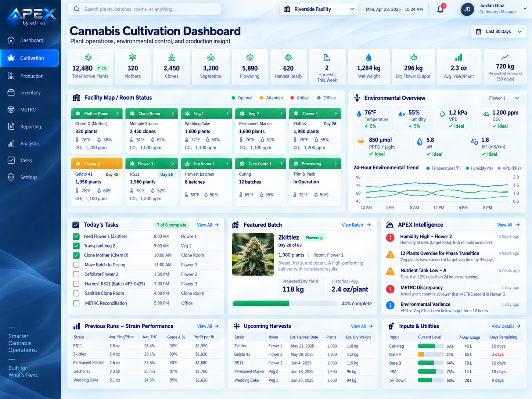Image resolution: width=532 pixels, height=399 pixels.
Task: Click the Reporting document icon in sidebar
Action: (x=11, y=126)
